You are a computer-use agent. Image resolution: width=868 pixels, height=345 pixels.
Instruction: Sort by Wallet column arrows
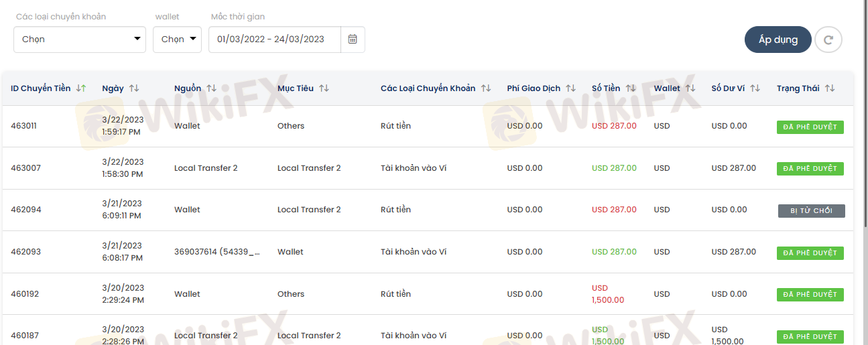pos(690,88)
